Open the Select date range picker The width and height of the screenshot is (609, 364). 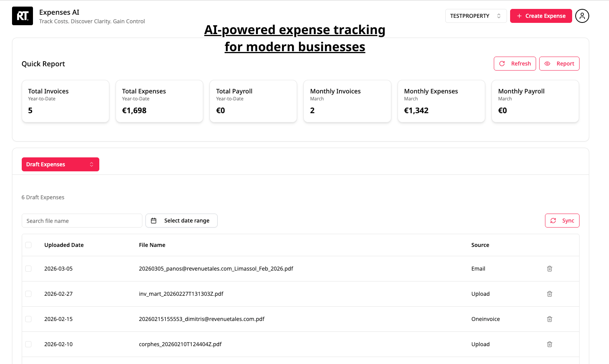click(x=181, y=220)
